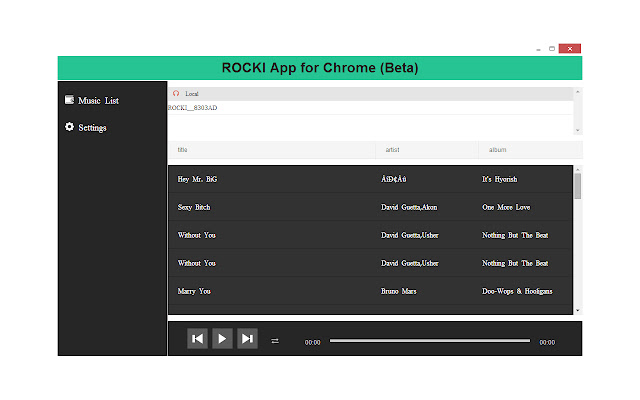Screen dimensions: 640x400
Task: Select the song Marry You
Action: (194, 291)
